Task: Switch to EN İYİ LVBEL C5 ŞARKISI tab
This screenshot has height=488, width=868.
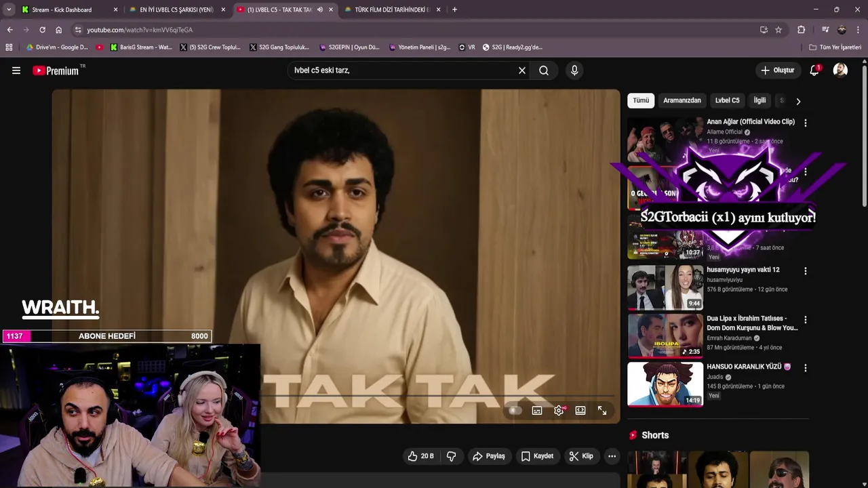Action: tap(176, 9)
